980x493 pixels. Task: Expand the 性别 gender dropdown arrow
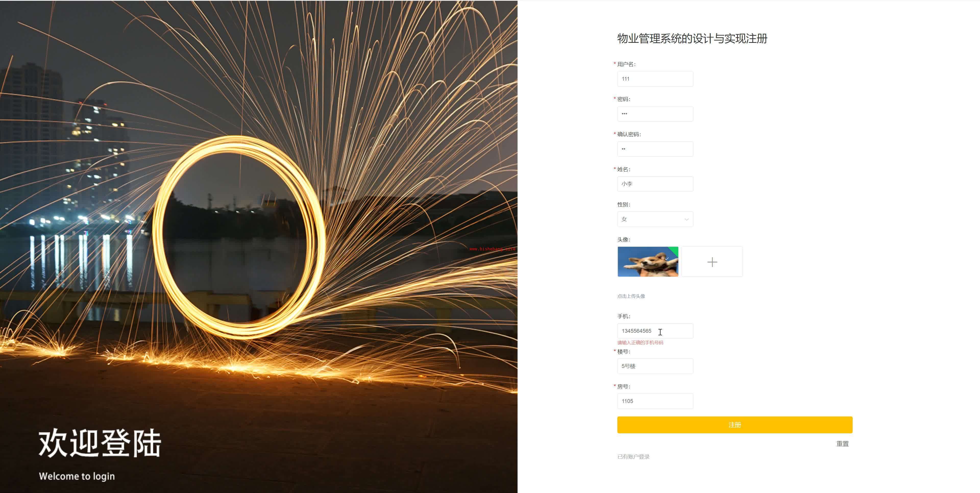(686, 219)
